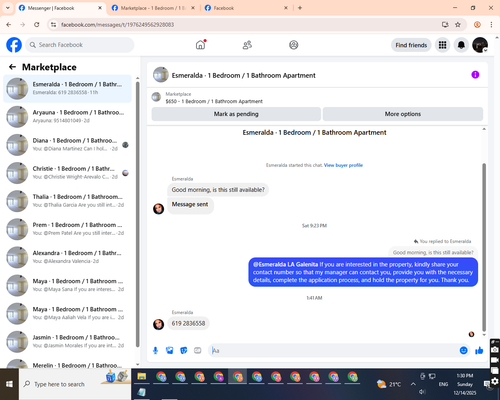Open the Chrome profile icon
Viewport: 500px width, 400px height.
click(x=477, y=25)
